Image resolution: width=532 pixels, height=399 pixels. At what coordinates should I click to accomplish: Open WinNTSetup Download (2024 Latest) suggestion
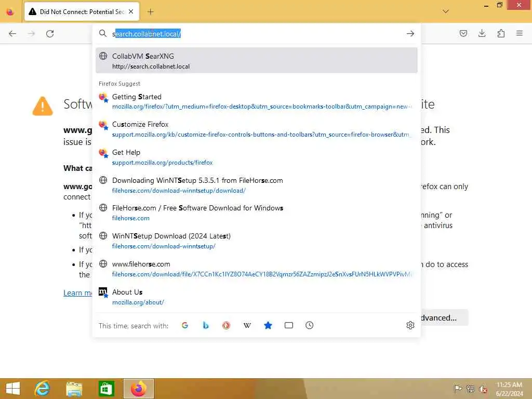(x=257, y=241)
